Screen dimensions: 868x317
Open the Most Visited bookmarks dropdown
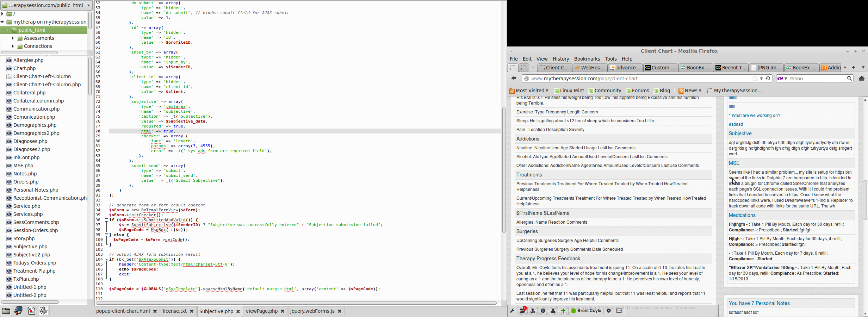coord(529,91)
